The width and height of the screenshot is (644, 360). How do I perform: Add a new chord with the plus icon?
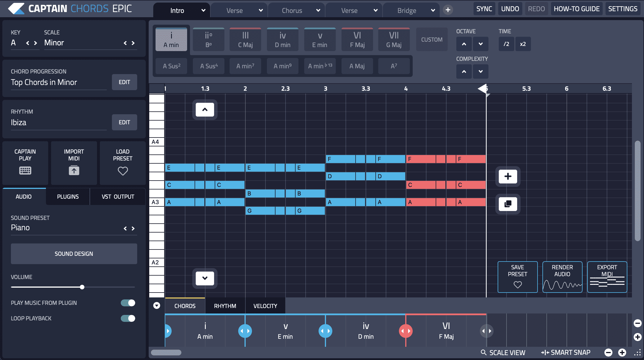(508, 176)
